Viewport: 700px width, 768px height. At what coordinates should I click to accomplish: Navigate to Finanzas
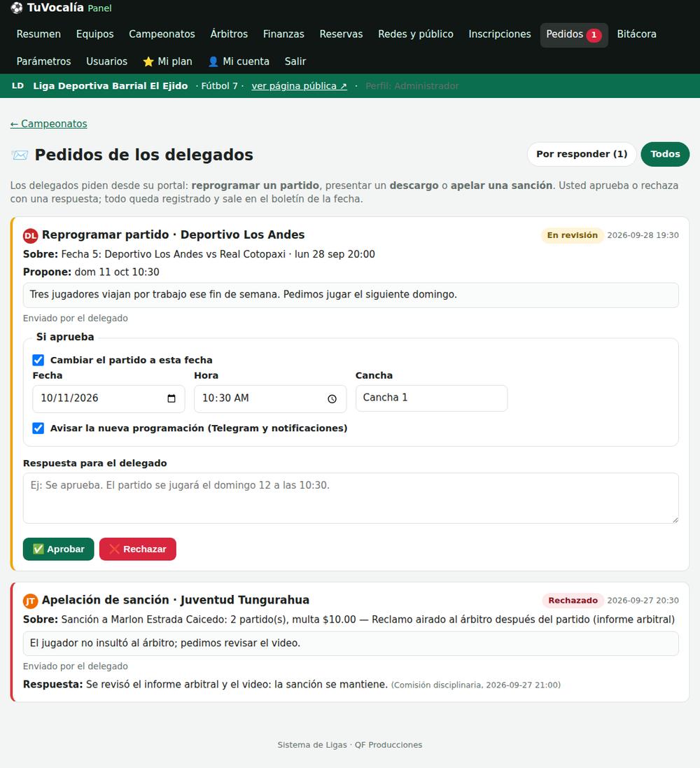(283, 34)
